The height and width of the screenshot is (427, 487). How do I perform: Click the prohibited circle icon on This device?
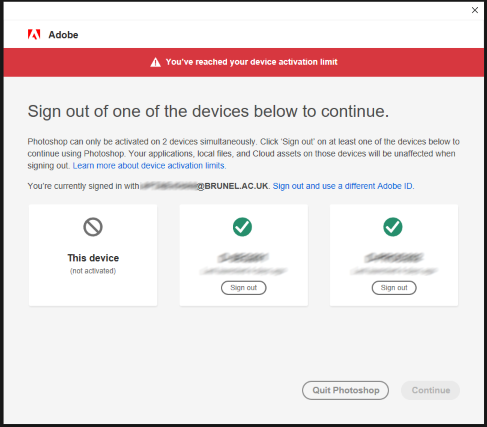coord(93,227)
